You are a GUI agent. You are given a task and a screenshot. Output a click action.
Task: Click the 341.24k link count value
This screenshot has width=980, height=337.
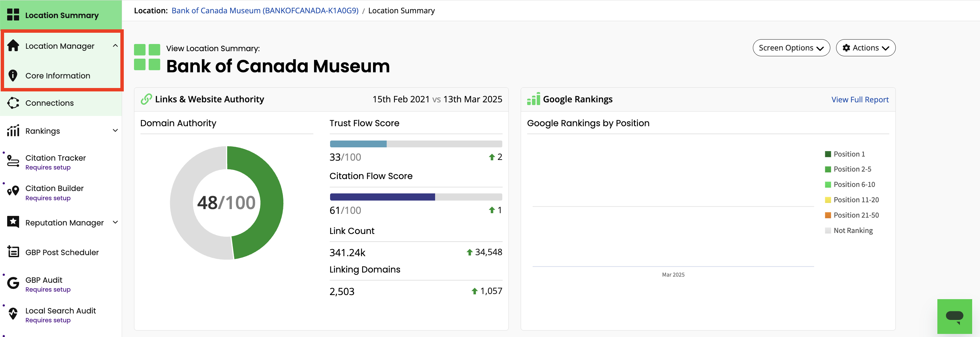[347, 252]
